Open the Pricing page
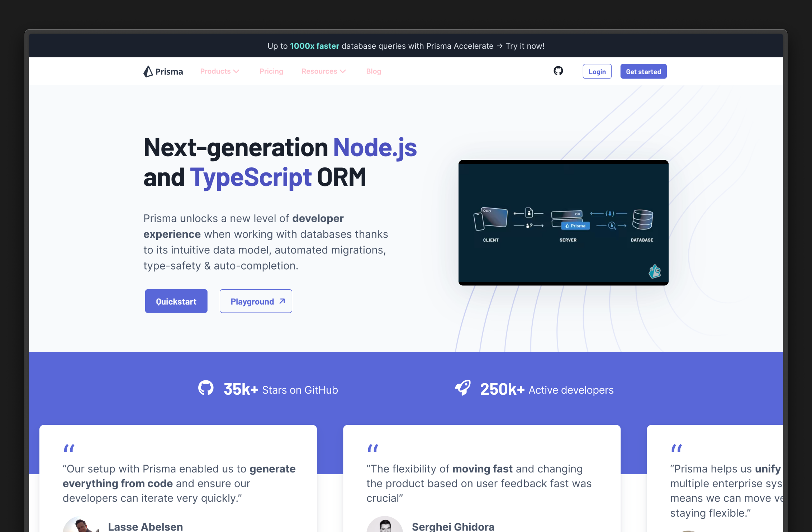This screenshot has width=812, height=532. pyautogui.click(x=271, y=71)
